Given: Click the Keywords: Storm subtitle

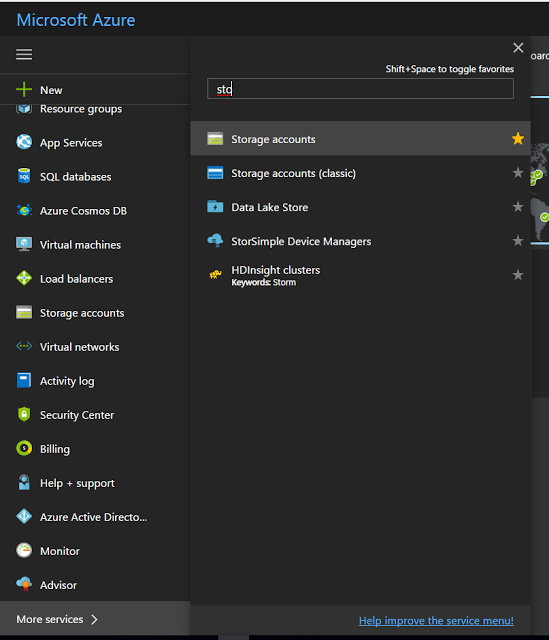Looking at the screenshot, I should pyautogui.click(x=264, y=282).
